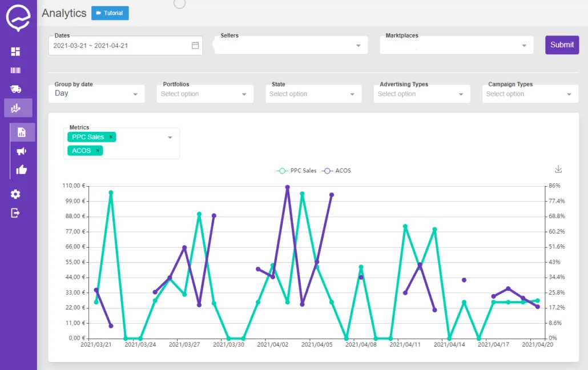The image size is (588, 370).
Task: Toggle PPC Sales series in chart legend
Action: click(297, 171)
